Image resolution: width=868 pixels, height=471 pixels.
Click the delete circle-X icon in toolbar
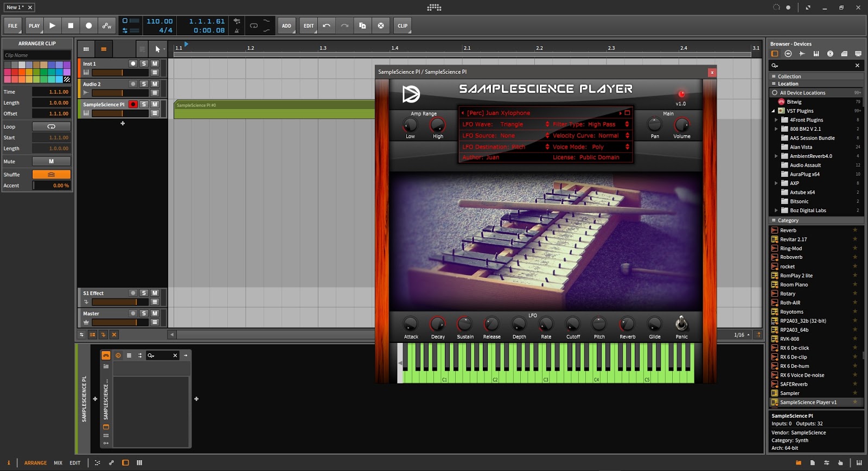pos(381,26)
